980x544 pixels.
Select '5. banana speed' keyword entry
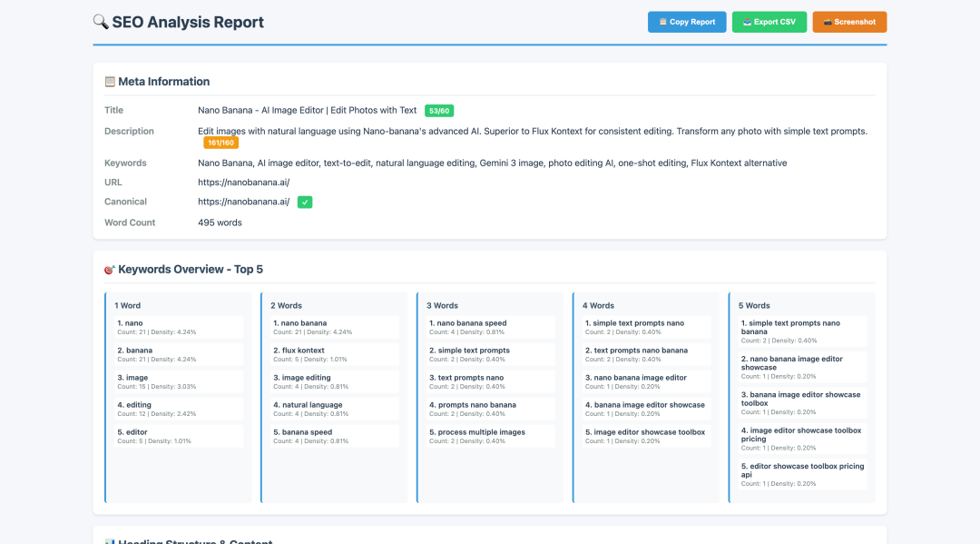pos(334,437)
